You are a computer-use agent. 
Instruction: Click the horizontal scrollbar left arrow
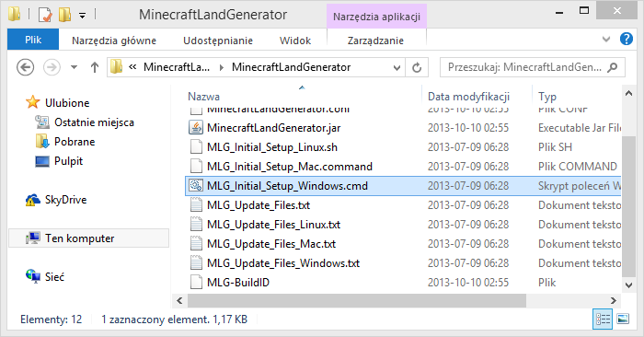[180, 301]
